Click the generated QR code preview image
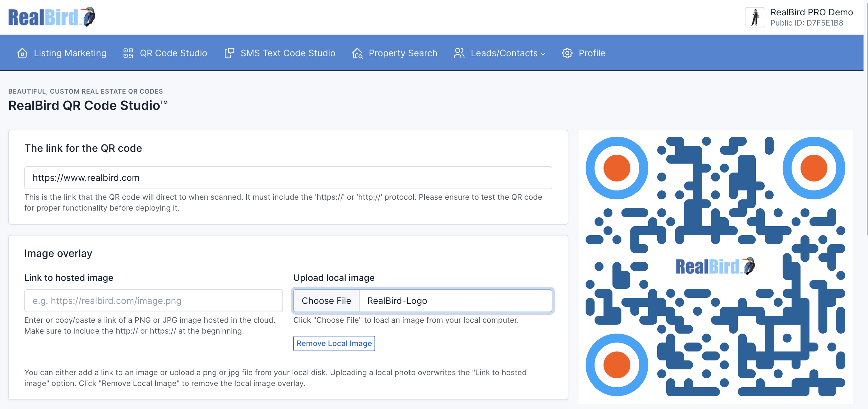The width and height of the screenshot is (868, 409). [x=715, y=266]
